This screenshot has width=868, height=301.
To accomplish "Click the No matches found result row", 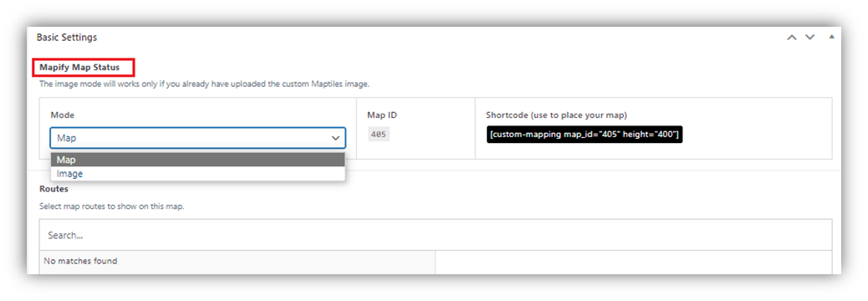I will (237, 261).
